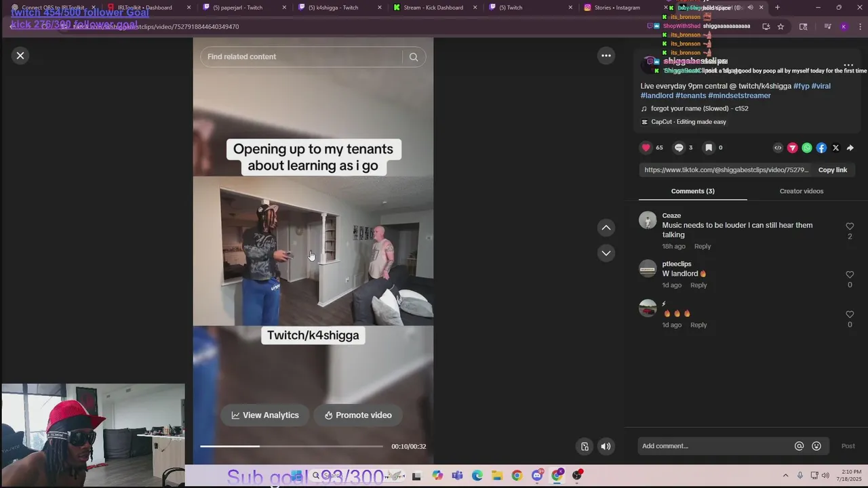The height and width of the screenshot is (488, 868).
Task: Open the browser profile avatar K
Action: click(843, 26)
